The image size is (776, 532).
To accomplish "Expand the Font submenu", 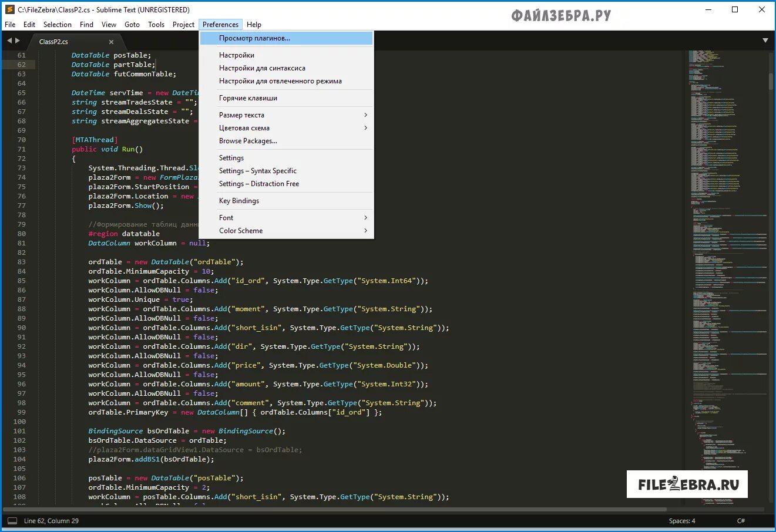I will click(x=286, y=218).
